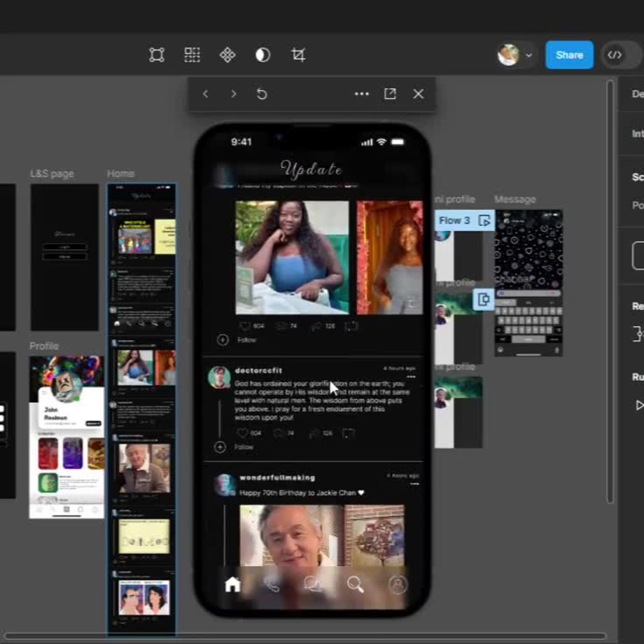
Task: Click the chat bubbles icon in navbar
Action: tap(314, 584)
